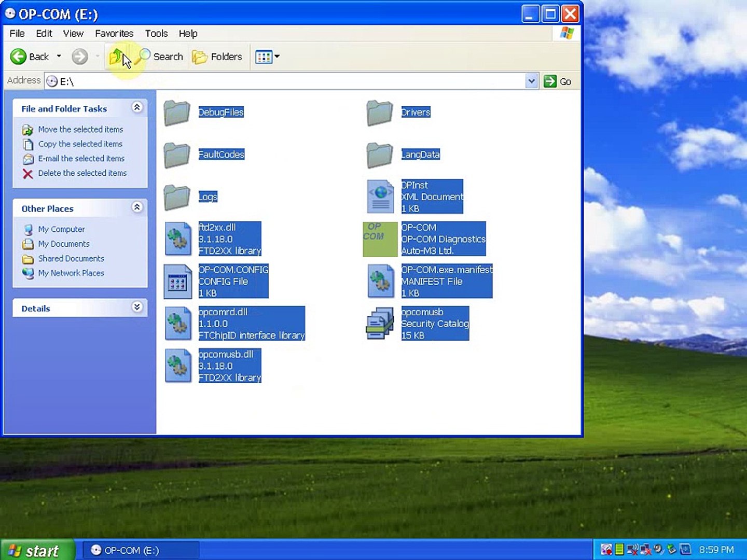Image resolution: width=747 pixels, height=560 pixels.
Task: Select the DPInst XML Document icon
Action: 380,197
